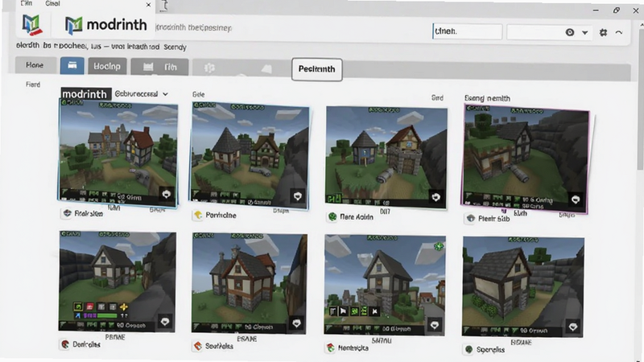Open the Rare Aoirin project name link
The width and height of the screenshot is (644, 362).
(357, 216)
